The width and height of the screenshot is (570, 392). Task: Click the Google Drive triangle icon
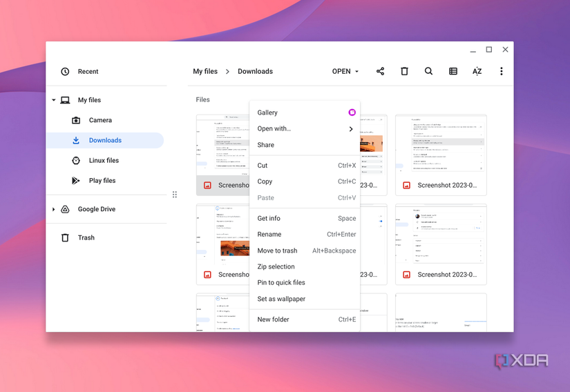point(65,209)
